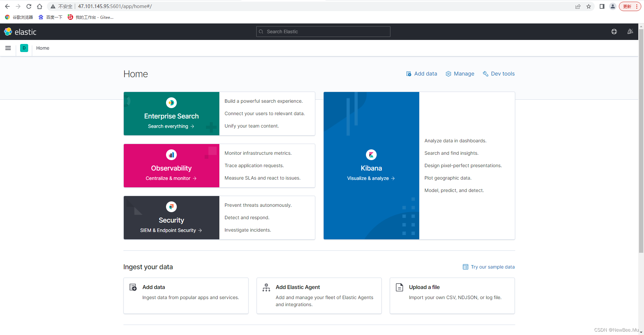The height and width of the screenshot is (335, 644).
Task: Click 'Detect and respond.' text
Action: pos(247,218)
